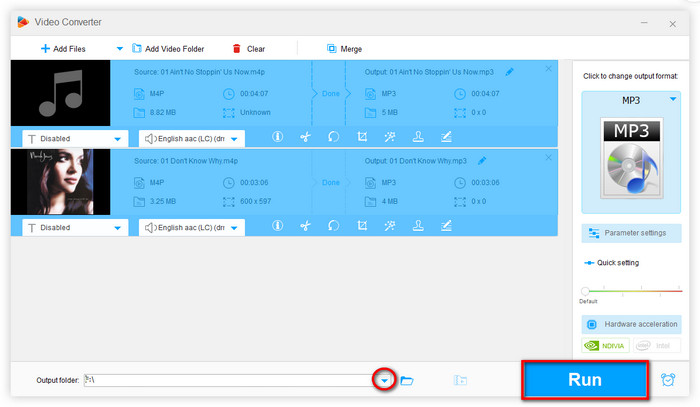Click watermark stamp icon for Ain't No Stoppin' row
Viewport: 700px width, 407px height.
click(x=418, y=137)
